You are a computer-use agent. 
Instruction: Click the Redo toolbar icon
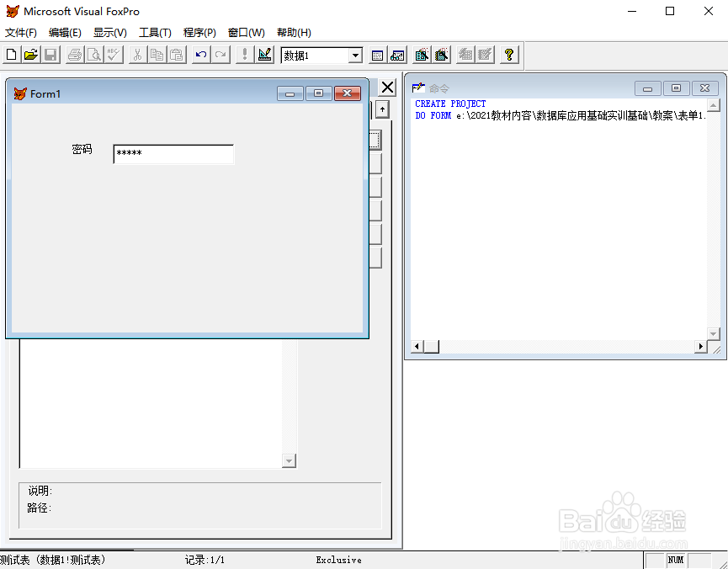pos(220,55)
